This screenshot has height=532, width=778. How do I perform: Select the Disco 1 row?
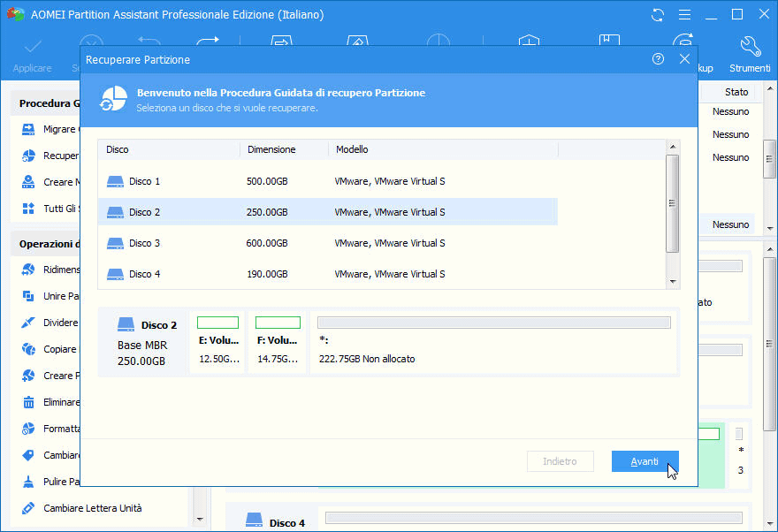coord(327,181)
